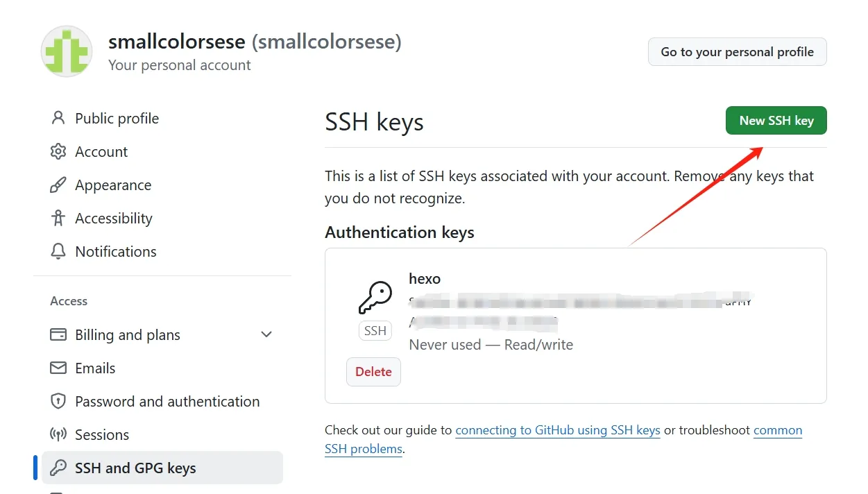Open the Appearance settings menu item

coord(162,185)
